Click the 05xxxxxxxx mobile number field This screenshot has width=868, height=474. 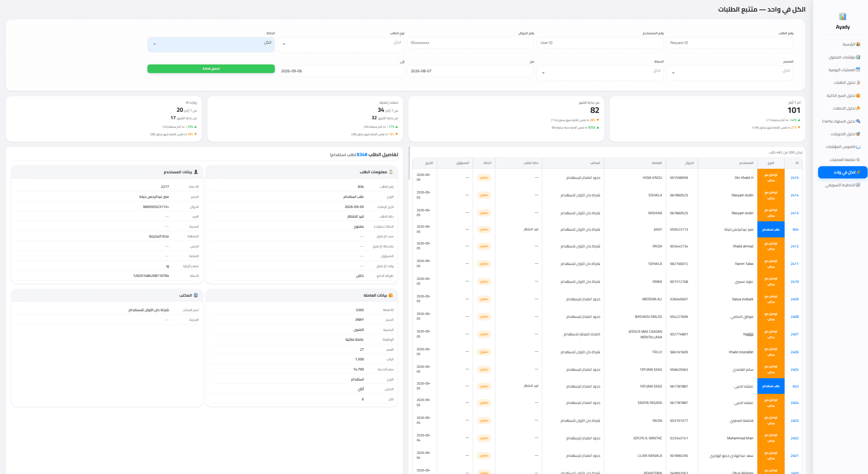tap(470, 43)
